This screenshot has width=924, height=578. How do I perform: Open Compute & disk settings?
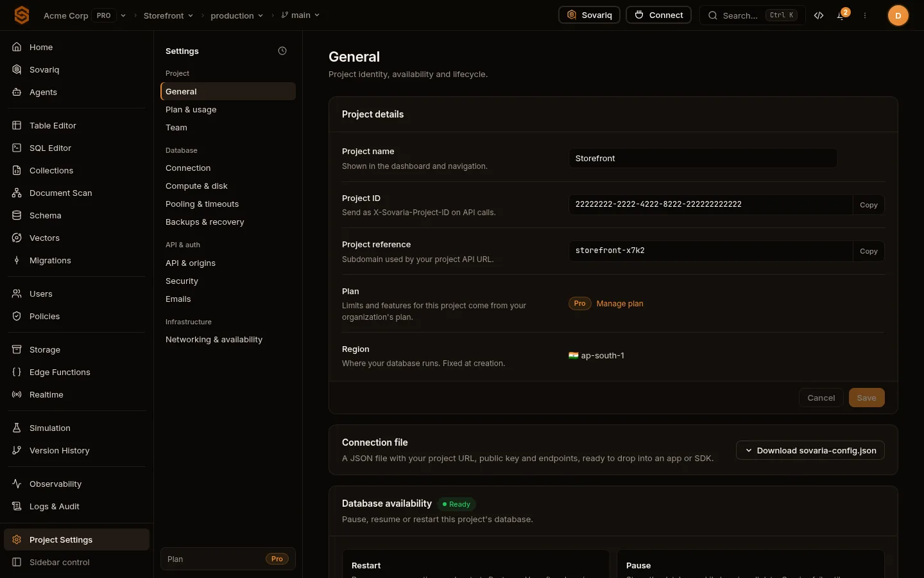[x=228, y=186]
